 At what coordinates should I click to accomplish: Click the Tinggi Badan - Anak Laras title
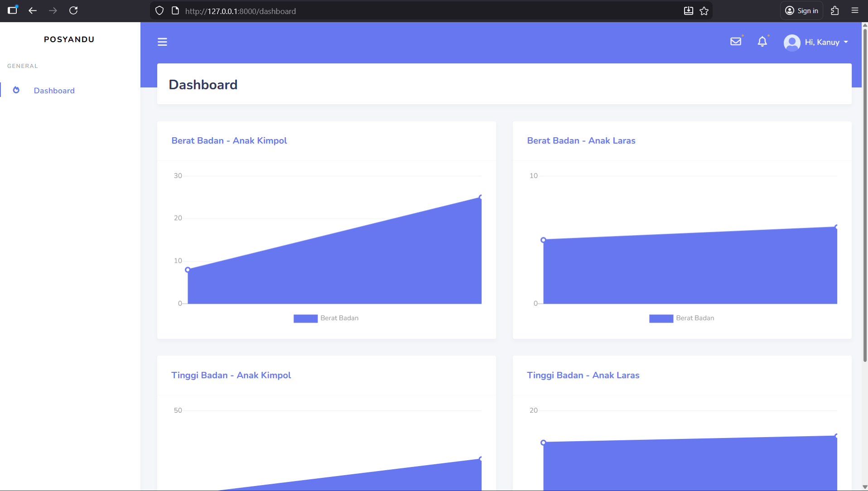(x=583, y=375)
